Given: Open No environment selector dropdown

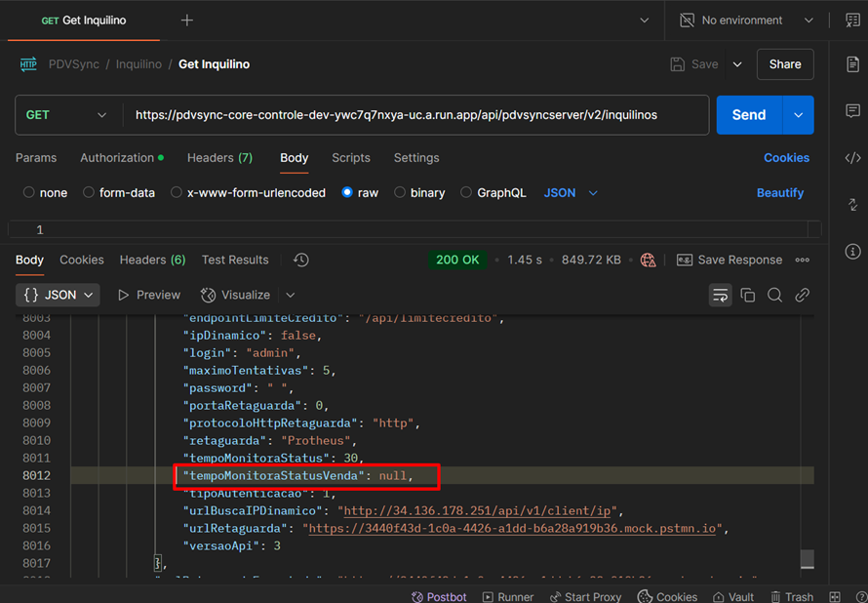Looking at the screenshot, I should [747, 20].
